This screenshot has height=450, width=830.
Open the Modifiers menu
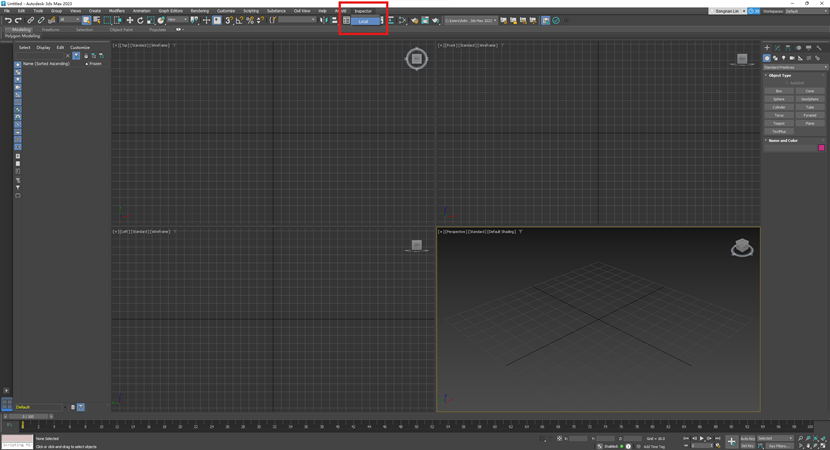click(117, 11)
